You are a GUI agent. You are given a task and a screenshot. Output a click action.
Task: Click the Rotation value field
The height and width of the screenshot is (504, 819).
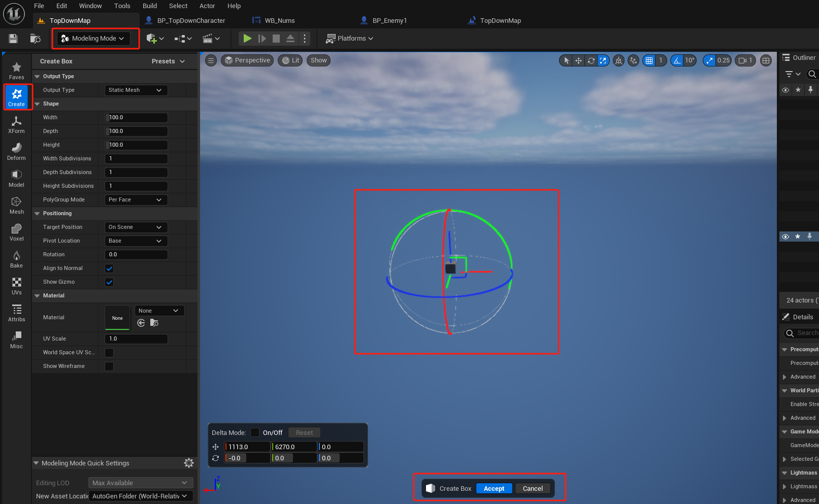pos(136,254)
